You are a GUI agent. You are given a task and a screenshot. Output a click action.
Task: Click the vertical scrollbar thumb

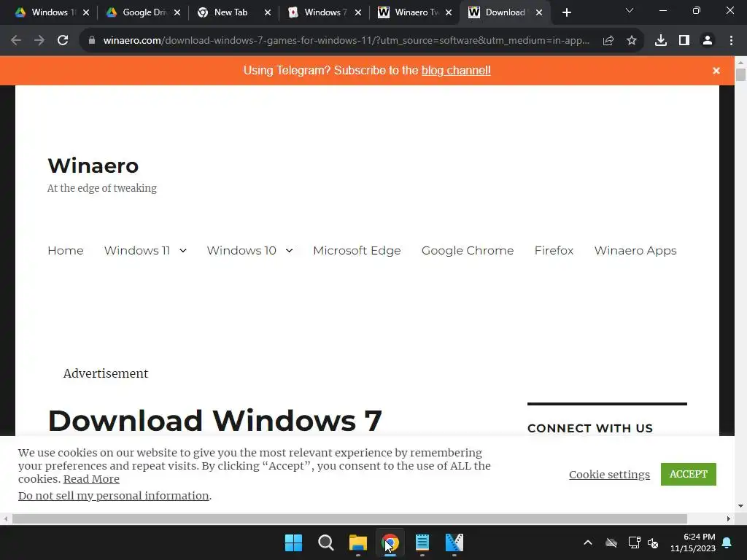coord(740,75)
